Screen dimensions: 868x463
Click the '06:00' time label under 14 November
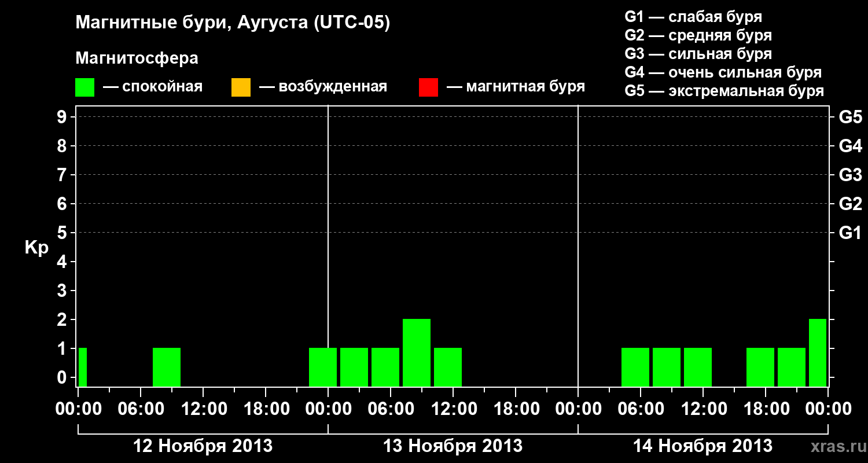[641, 409]
